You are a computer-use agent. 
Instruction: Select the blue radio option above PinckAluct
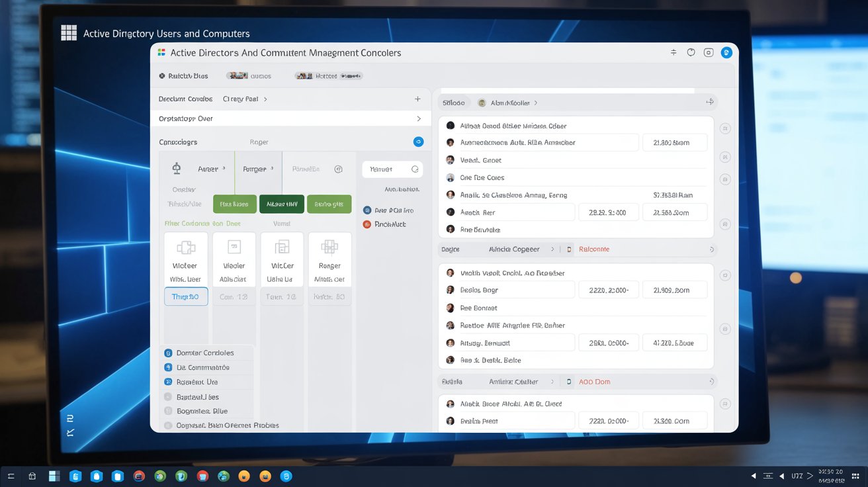click(367, 210)
